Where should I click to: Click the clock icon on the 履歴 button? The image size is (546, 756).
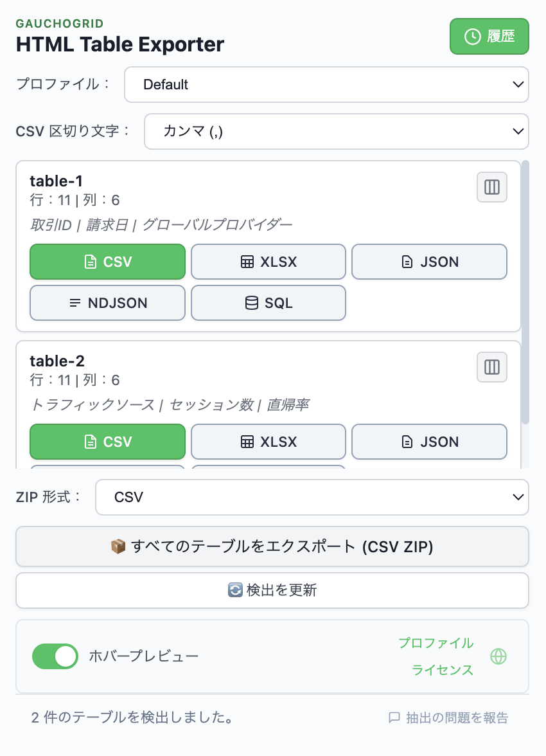472,37
